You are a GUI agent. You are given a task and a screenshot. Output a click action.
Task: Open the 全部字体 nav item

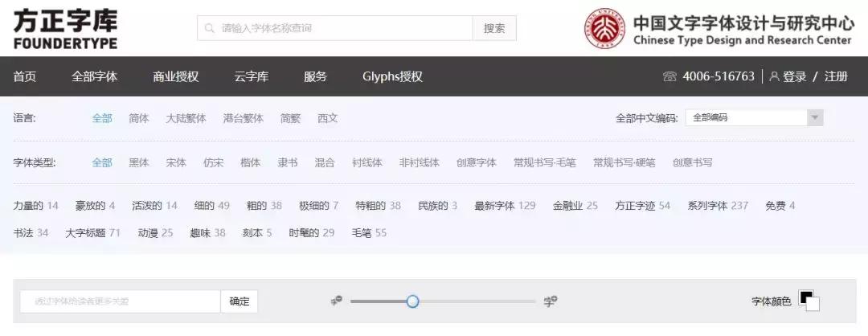(x=94, y=77)
